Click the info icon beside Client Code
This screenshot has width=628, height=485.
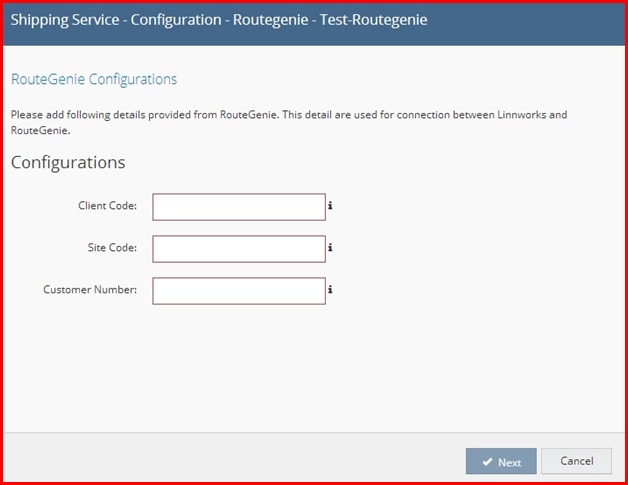pyautogui.click(x=330, y=205)
